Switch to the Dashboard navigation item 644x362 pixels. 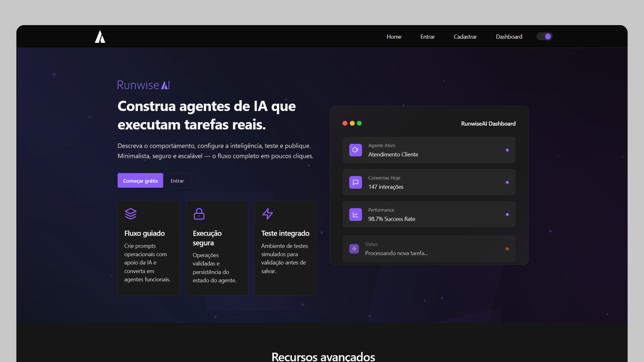509,37
